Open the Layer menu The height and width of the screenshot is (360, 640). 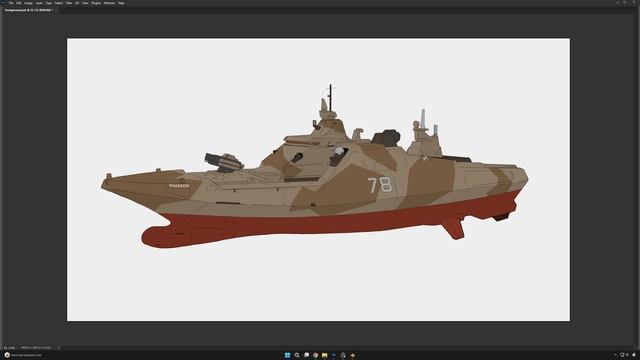39,3
